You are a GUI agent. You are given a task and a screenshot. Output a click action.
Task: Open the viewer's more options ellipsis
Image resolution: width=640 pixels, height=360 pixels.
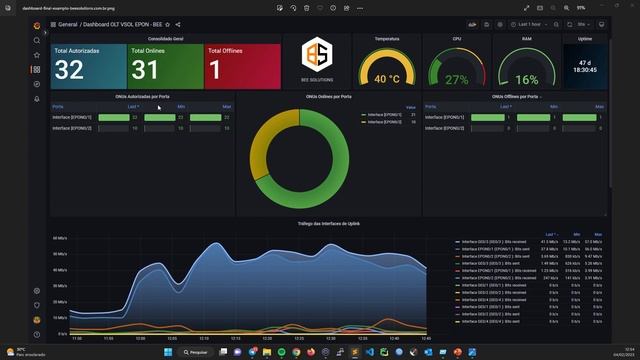pos(360,8)
